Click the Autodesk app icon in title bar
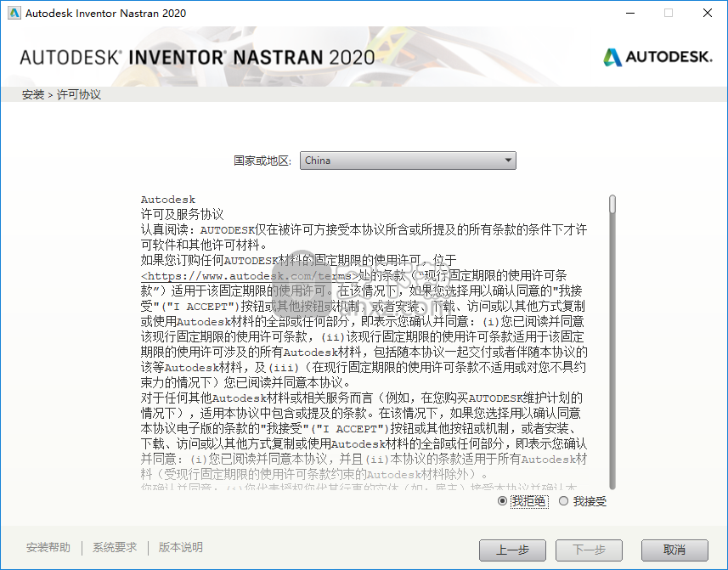The height and width of the screenshot is (570, 728). coord(14,13)
